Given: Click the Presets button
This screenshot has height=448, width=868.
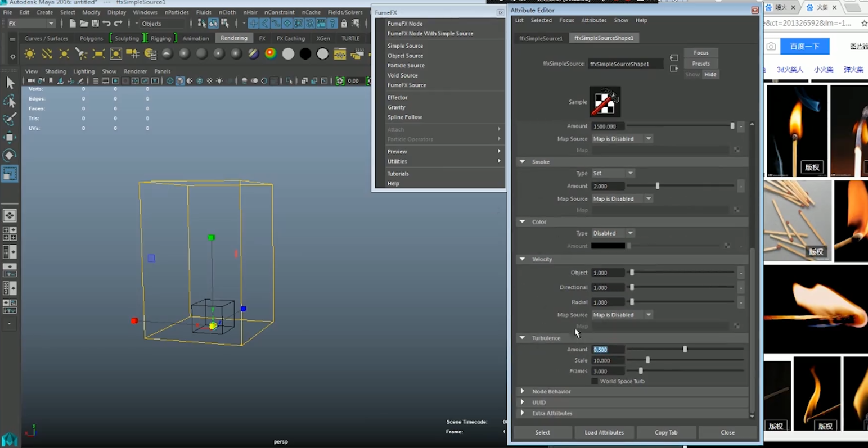Looking at the screenshot, I should point(701,64).
